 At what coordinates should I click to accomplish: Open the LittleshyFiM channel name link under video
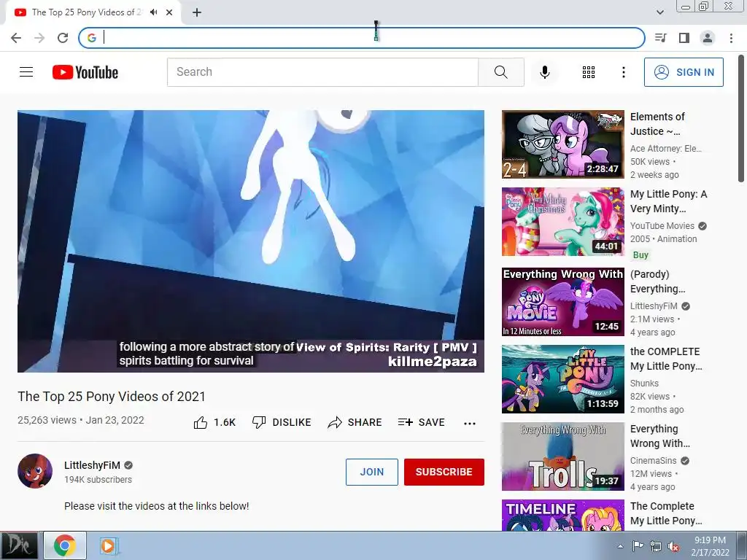coord(92,465)
